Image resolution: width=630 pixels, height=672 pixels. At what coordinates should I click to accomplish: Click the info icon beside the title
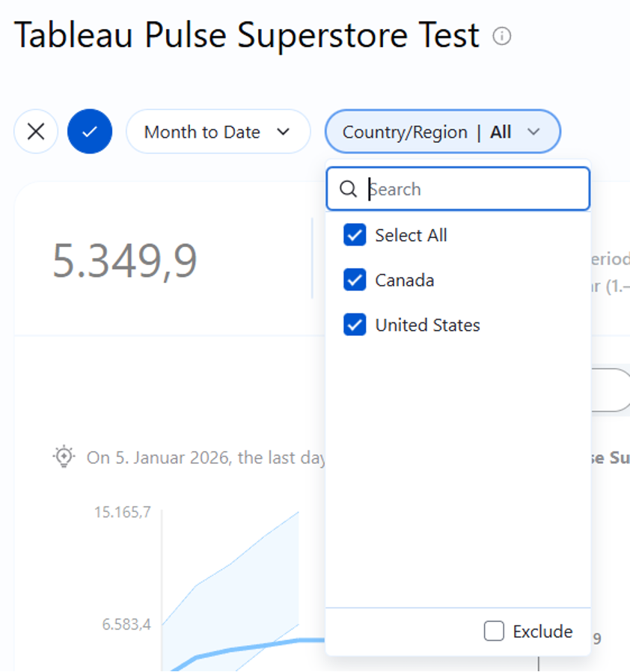click(x=502, y=36)
